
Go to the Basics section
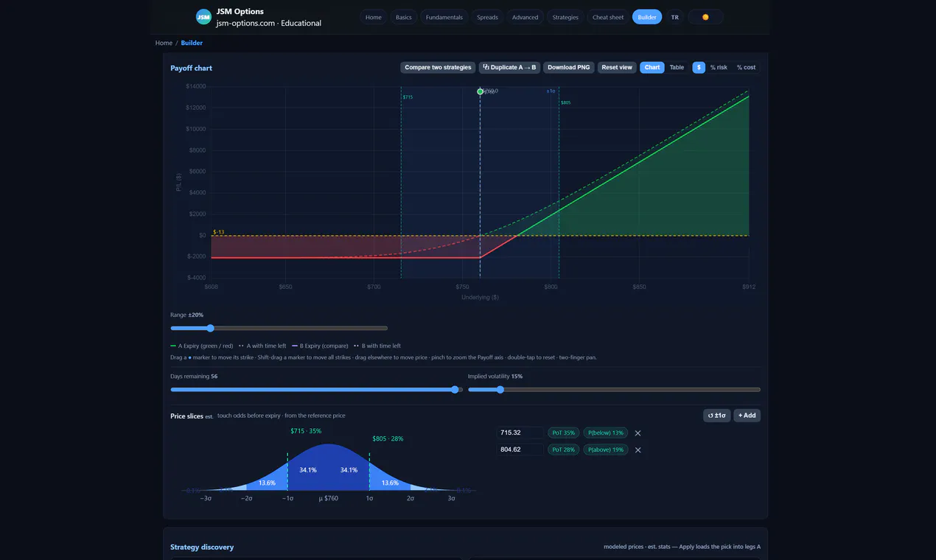[404, 17]
